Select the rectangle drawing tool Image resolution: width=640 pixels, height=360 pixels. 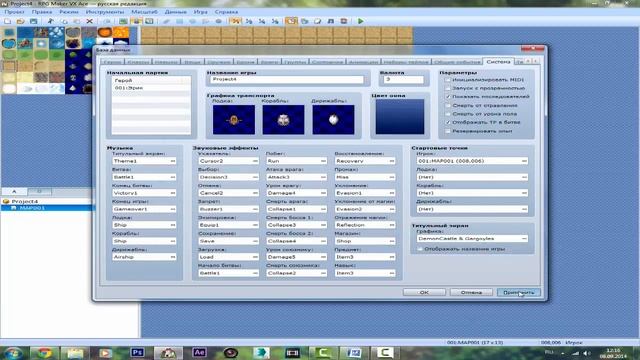(x=179, y=21)
